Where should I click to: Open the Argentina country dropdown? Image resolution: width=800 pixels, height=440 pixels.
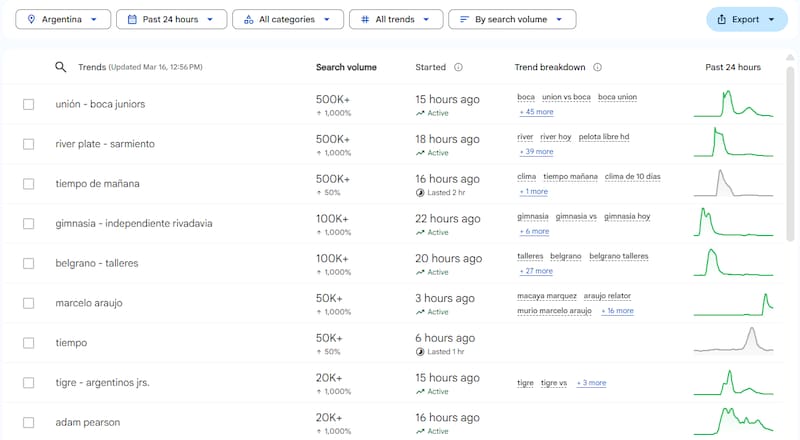(63, 19)
